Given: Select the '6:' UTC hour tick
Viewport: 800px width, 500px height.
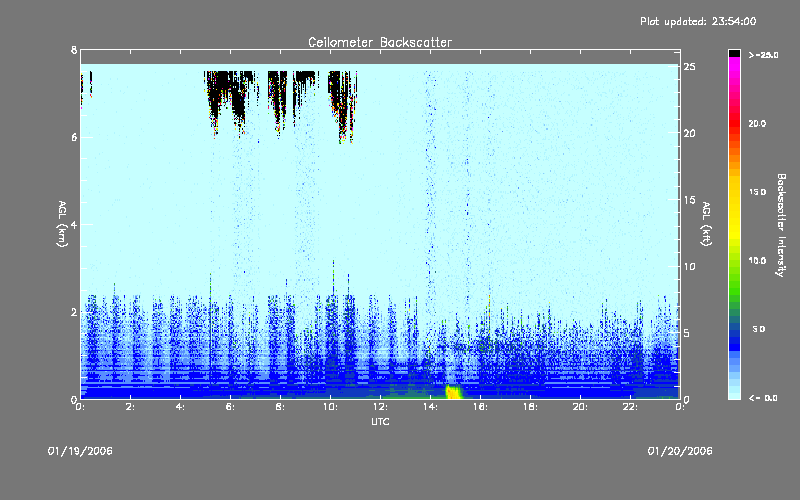Looking at the screenshot, I should click(x=231, y=407).
